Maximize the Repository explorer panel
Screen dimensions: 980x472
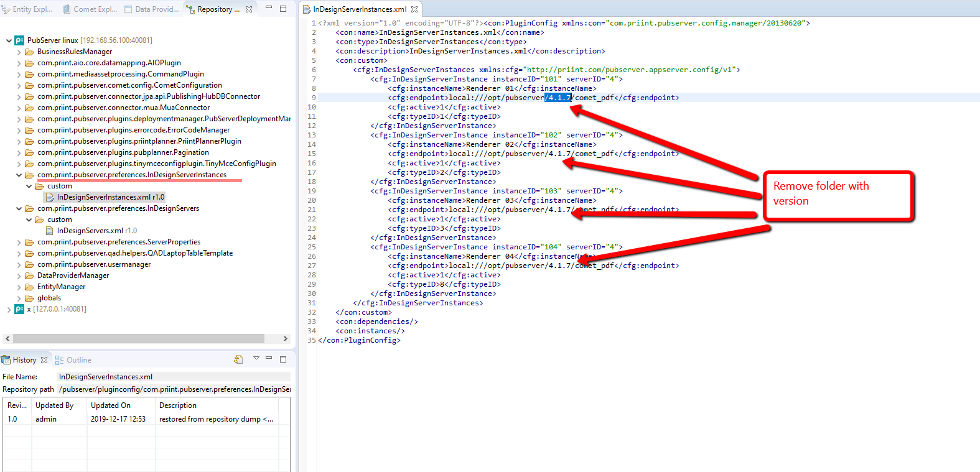283,9
